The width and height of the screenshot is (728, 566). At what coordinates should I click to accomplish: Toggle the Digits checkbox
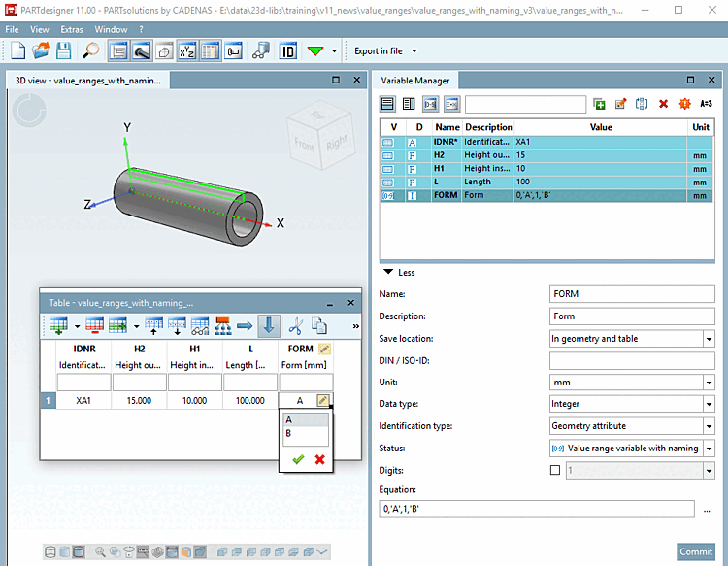click(x=555, y=470)
